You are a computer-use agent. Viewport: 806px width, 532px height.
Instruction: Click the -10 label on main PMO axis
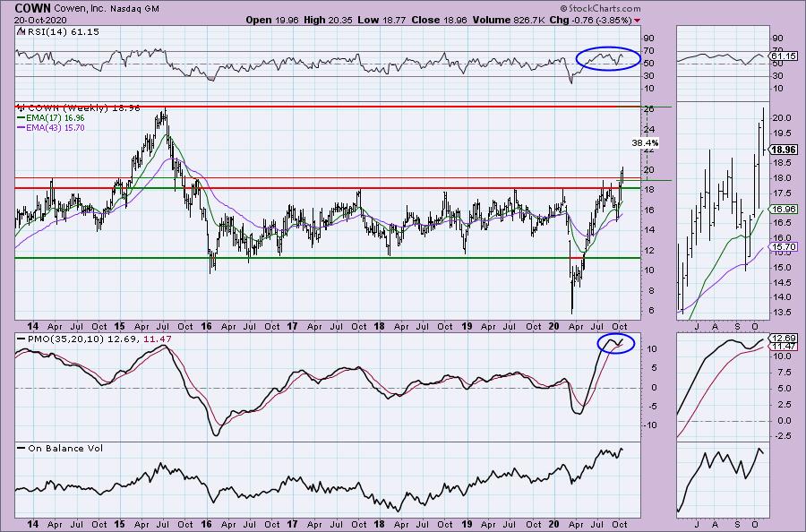(x=650, y=425)
